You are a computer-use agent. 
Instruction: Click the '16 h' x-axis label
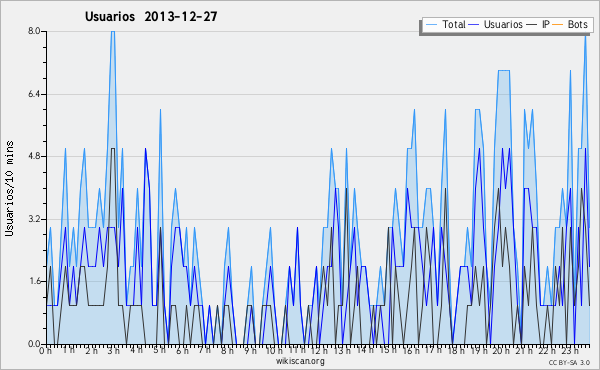[x=411, y=350]
